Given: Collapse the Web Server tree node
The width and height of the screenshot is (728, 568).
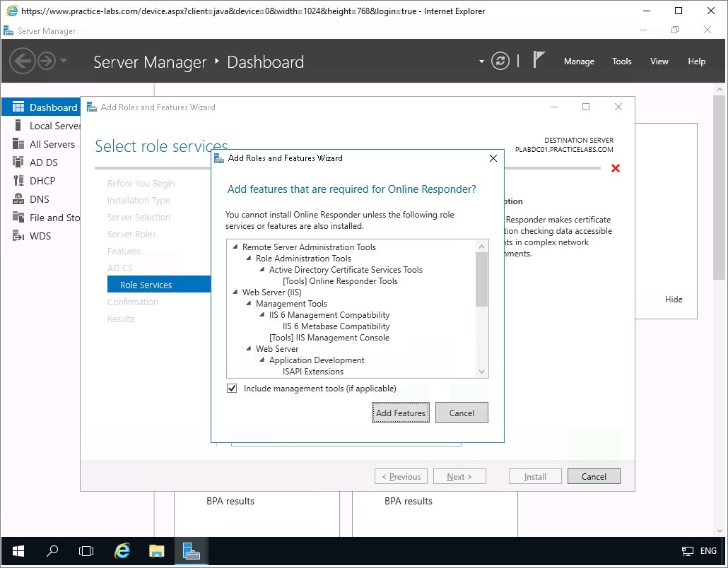Looking at the screenshot, I should coord(249,348).
